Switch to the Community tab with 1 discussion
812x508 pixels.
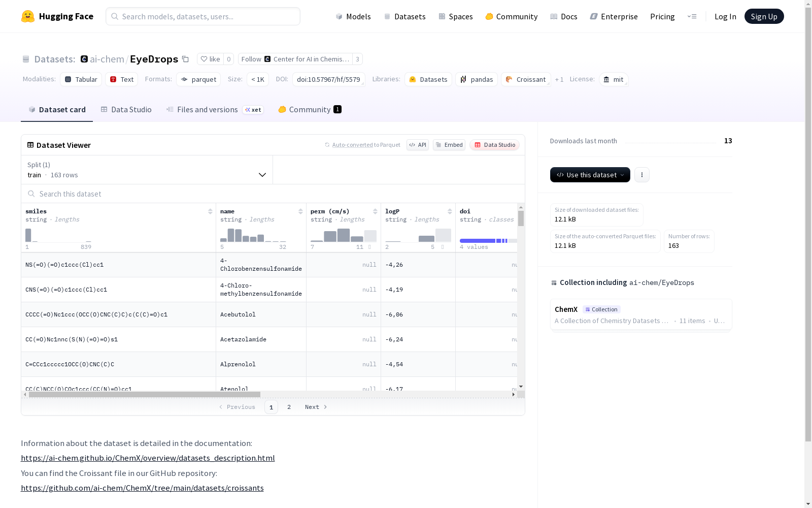point(310,110)
